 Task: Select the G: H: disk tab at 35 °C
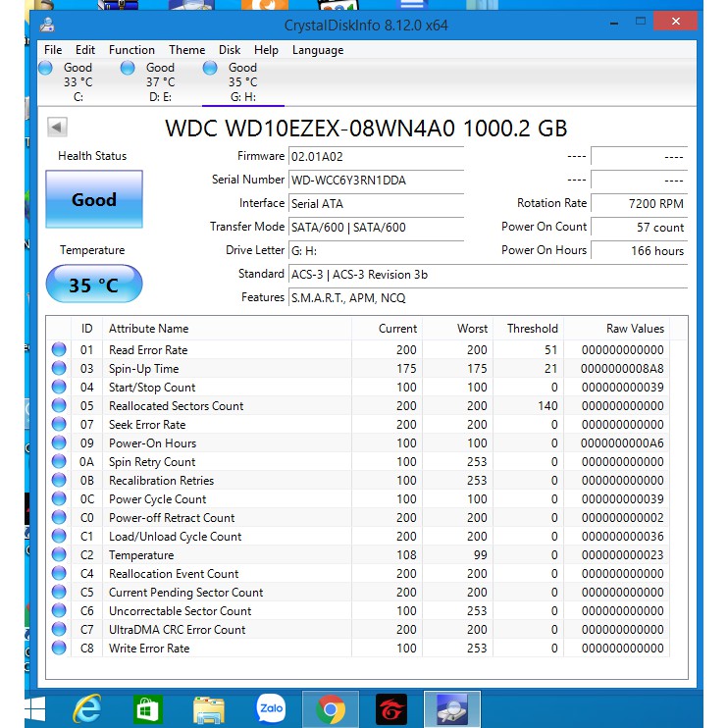coord(242,82)
